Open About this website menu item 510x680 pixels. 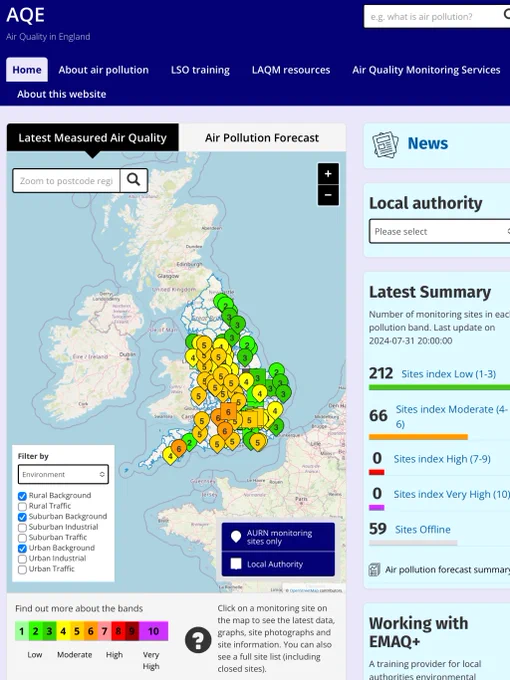tap(62, 94)
